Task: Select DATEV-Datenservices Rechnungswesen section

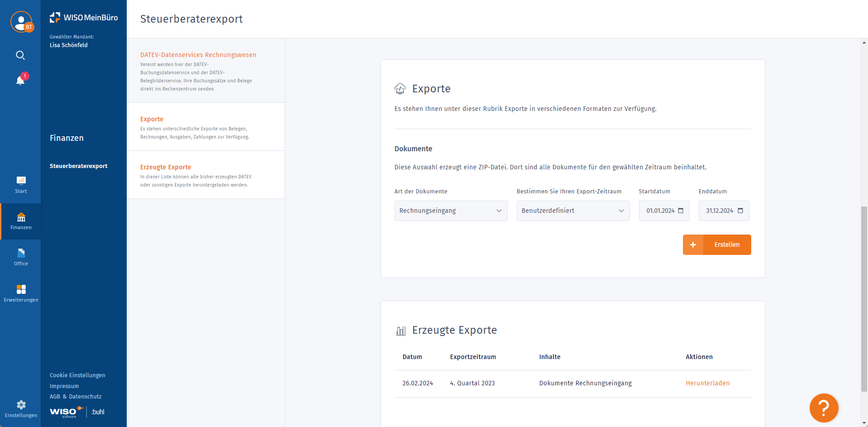Action: pyautogui.click(x=198, y=55)
